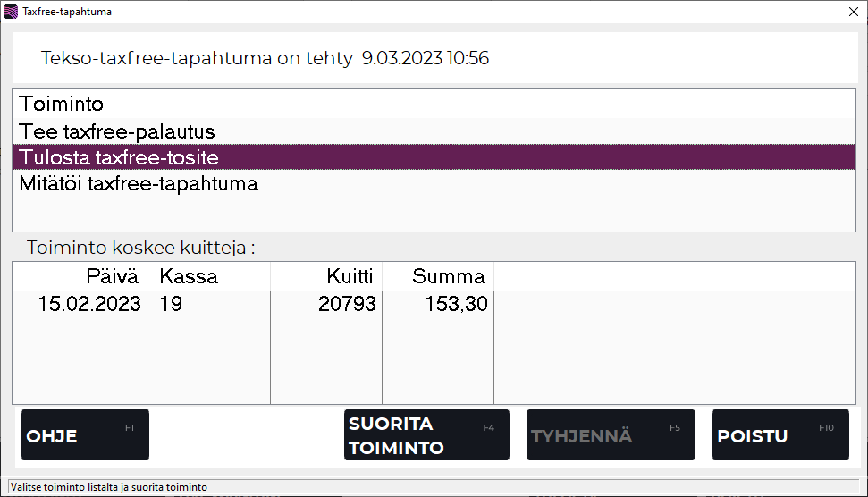Select receipt date cell 15.02.2023
This screenshot has height=497, width=868.
coord(89,304)
